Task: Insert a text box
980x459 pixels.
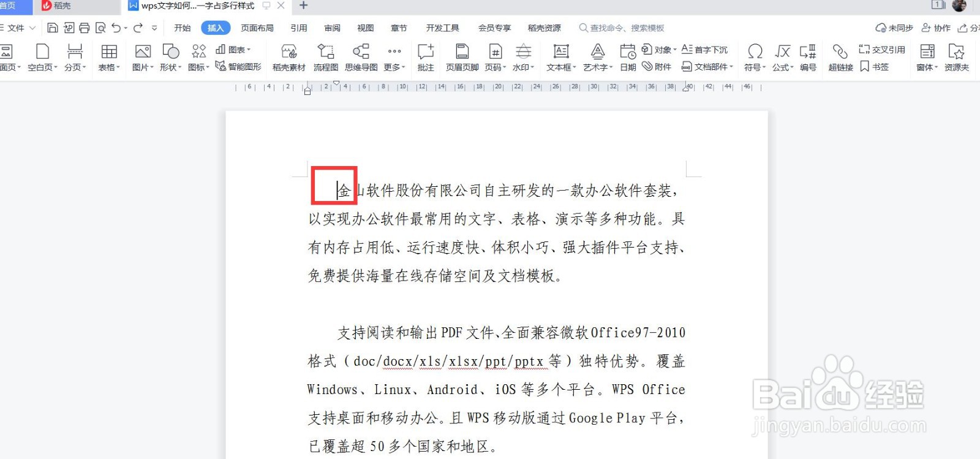Action: coord(561,58)
